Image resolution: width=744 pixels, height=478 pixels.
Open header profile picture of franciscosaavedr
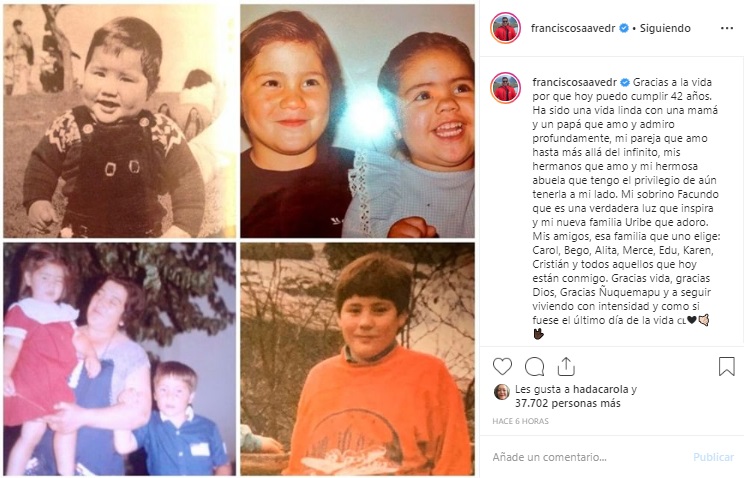pos(505,28)
